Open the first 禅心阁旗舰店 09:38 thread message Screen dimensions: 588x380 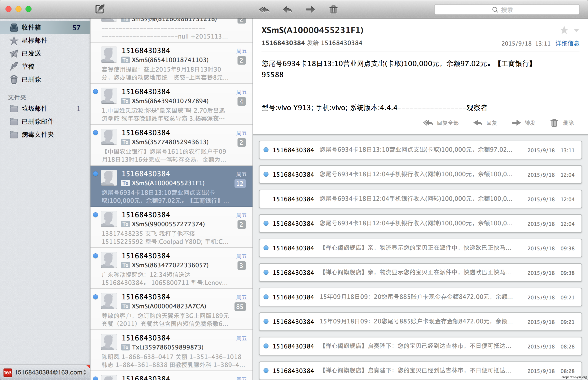[420, 248]
